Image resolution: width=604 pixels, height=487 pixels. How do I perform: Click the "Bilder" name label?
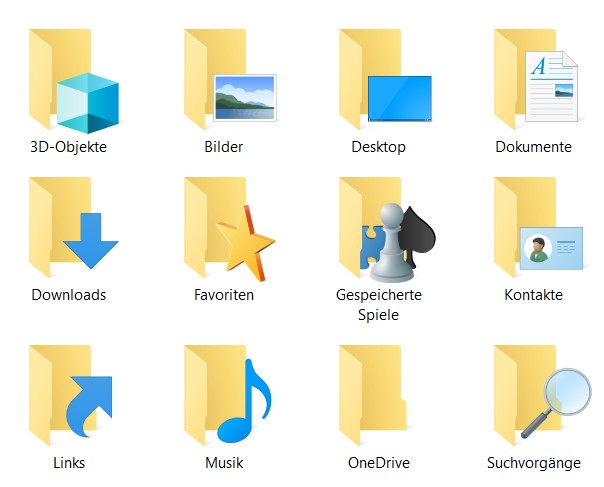(x=224, y=147)
